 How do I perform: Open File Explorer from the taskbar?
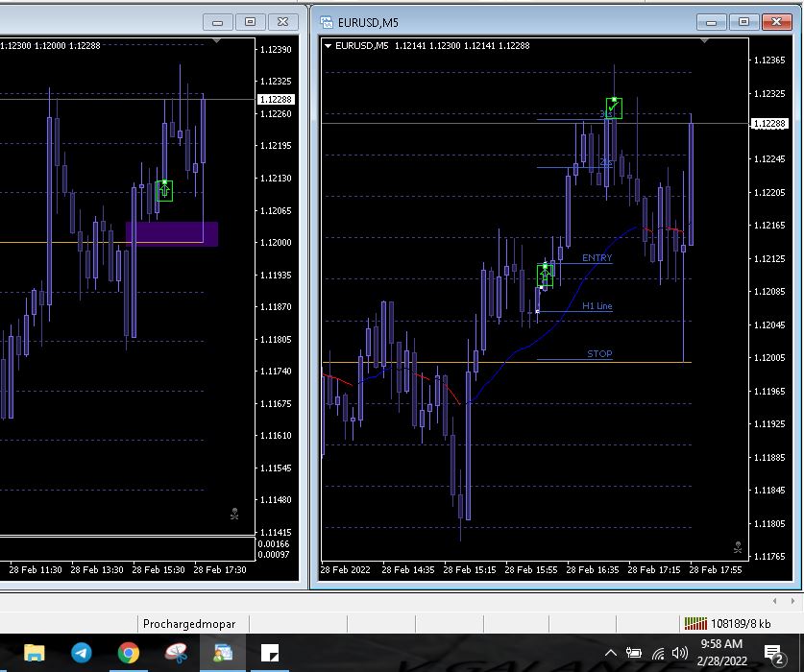[x=35, y=653]
